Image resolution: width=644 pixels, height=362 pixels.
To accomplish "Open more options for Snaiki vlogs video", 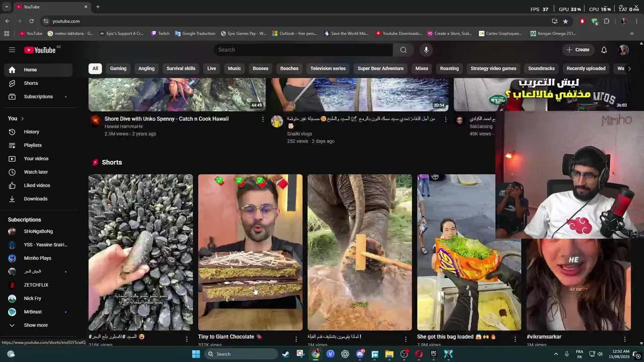I will coord(446,119).
